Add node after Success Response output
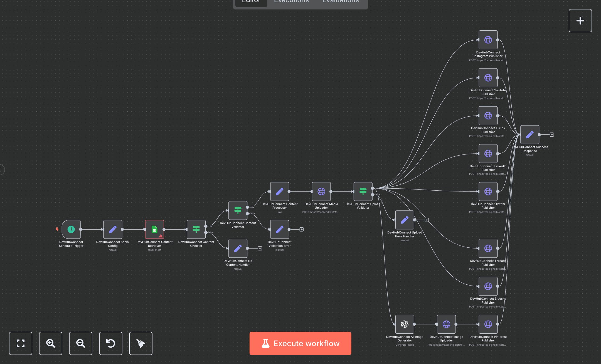This screenshot has height=364, width=601. 552,135
